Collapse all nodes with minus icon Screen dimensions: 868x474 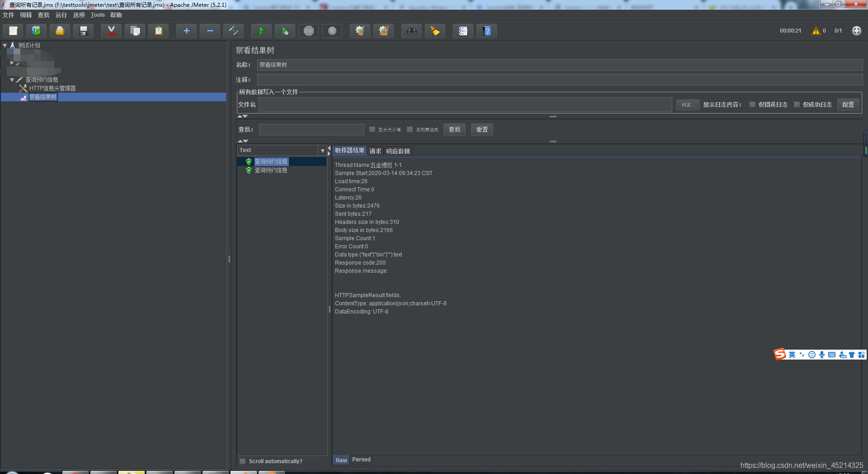210,31
